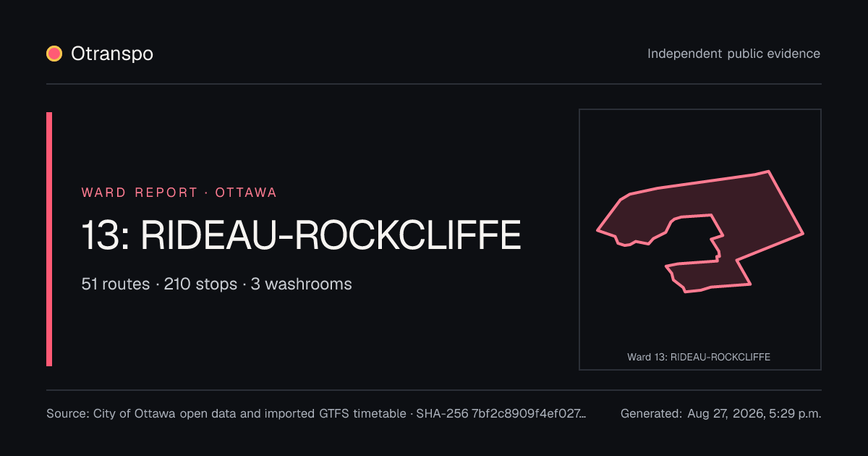Click the ward number '13:' in the heading

105,235
